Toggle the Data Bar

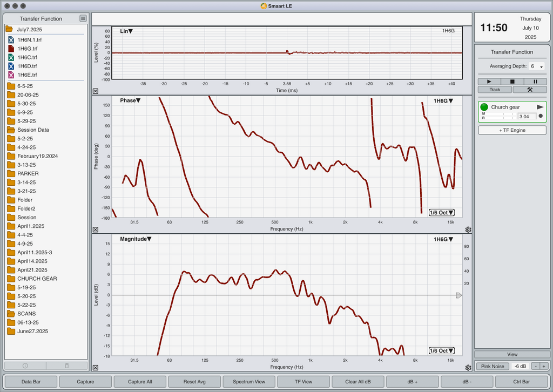click(31, 381)
